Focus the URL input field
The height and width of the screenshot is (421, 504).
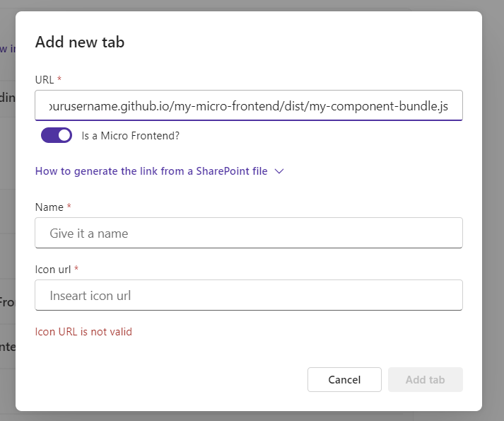click(x=249, y=105)
